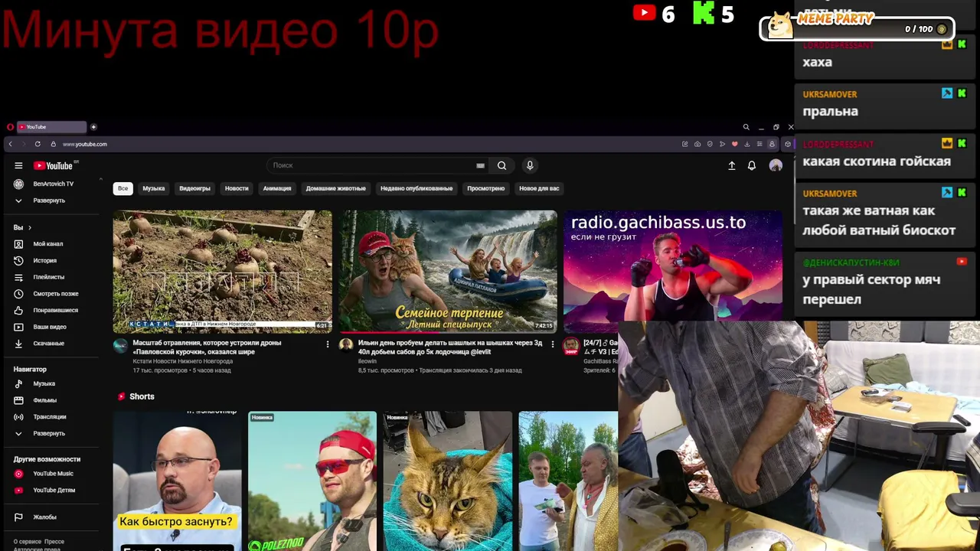
Task: Open options menu for Ильин день video
Action: [x=553, y=344]
